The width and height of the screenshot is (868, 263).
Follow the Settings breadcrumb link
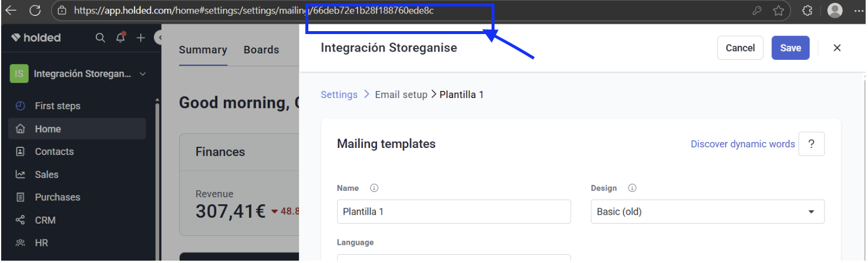(x=339, y=95)
